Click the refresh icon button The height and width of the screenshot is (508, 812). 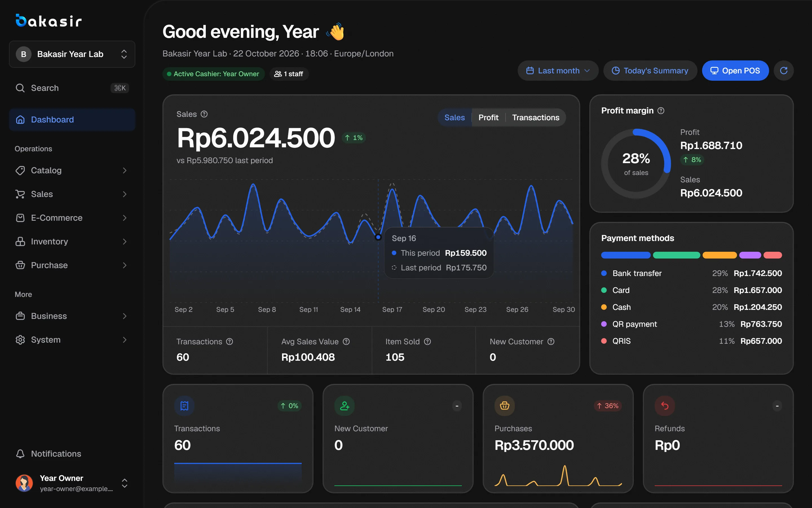[784, 71]
